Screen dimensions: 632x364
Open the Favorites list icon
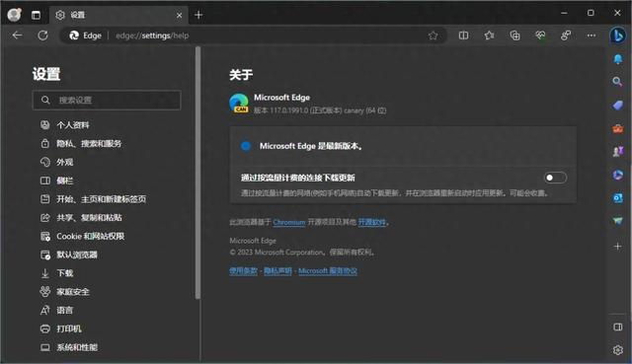pyautogui.click(x=490, y=36)
